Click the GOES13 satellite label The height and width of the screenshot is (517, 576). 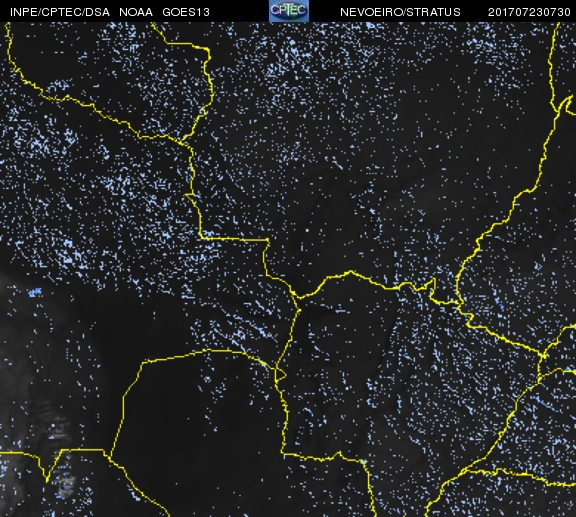[x=186, y=12]
